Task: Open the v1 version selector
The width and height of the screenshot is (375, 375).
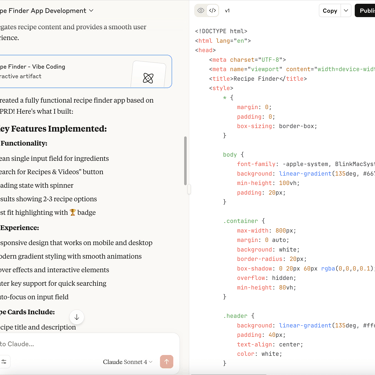Action: point(227,11)
